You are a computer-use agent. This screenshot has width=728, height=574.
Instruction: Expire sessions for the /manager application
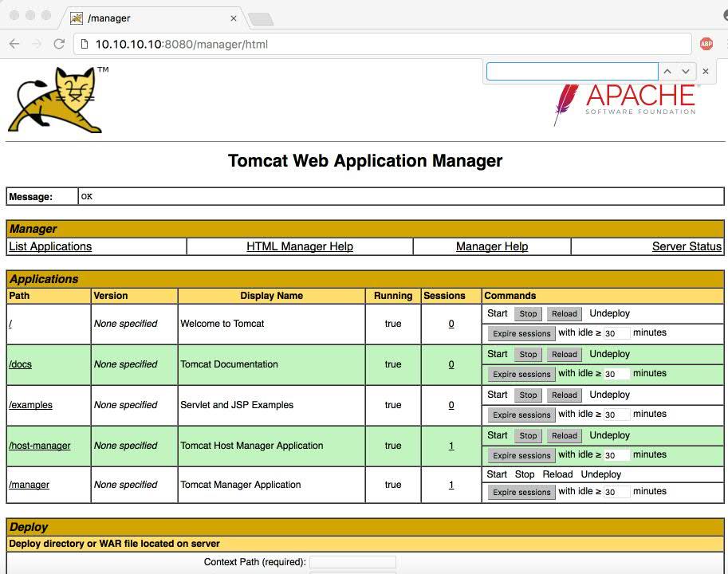[x=521, y=492]
